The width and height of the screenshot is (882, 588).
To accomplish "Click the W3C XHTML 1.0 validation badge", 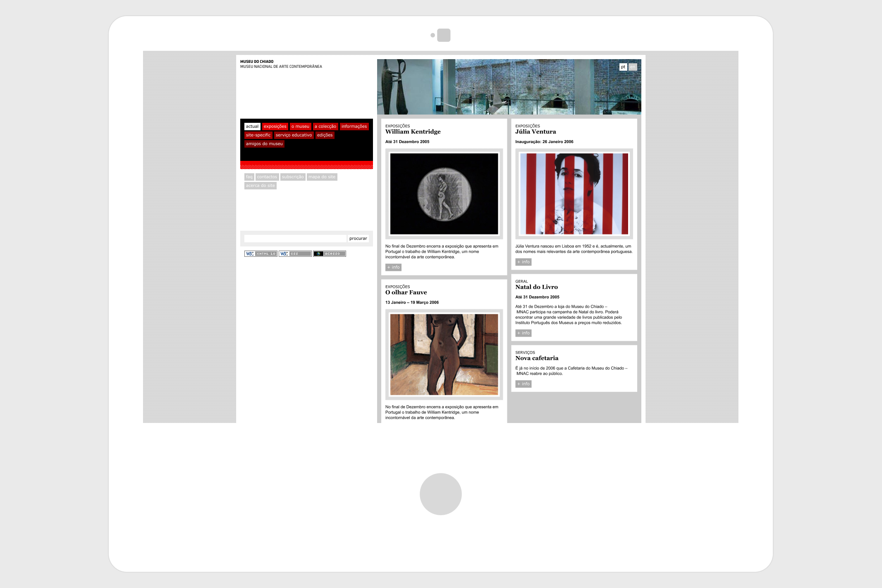I will pyautogui.click(x=261, y=253).
